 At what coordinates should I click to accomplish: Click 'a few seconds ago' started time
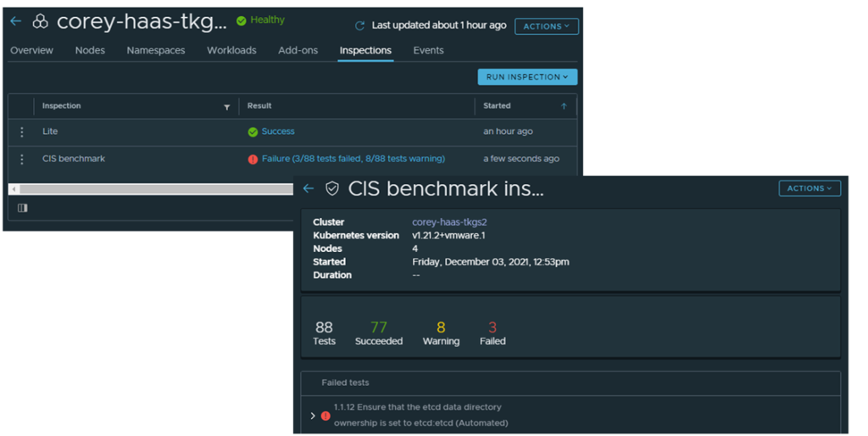coord(521,159)
